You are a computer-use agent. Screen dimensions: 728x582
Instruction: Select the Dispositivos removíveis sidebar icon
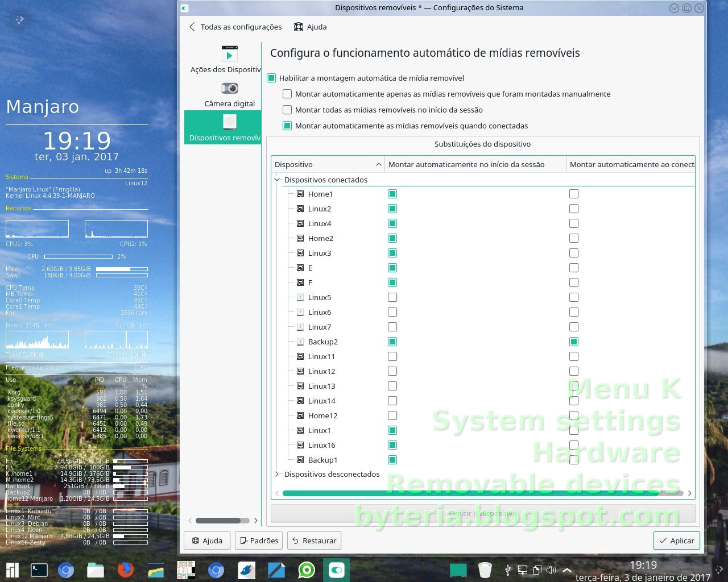click(229, 125)
